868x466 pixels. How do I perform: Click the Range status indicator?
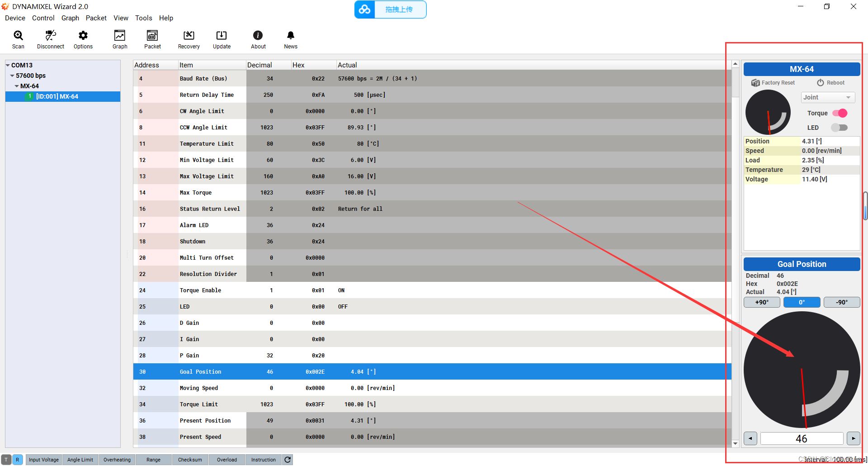coord(154,460)
